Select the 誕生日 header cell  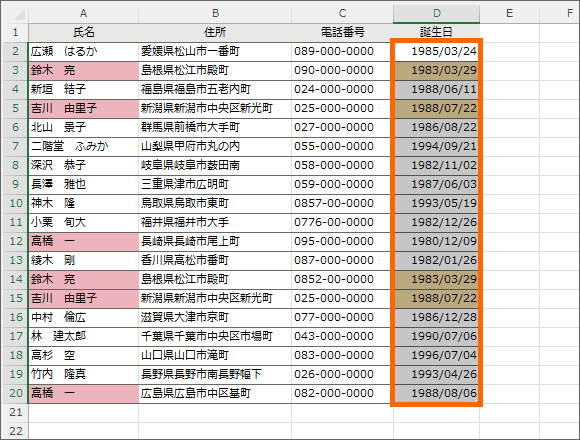[x=436, y=33]
